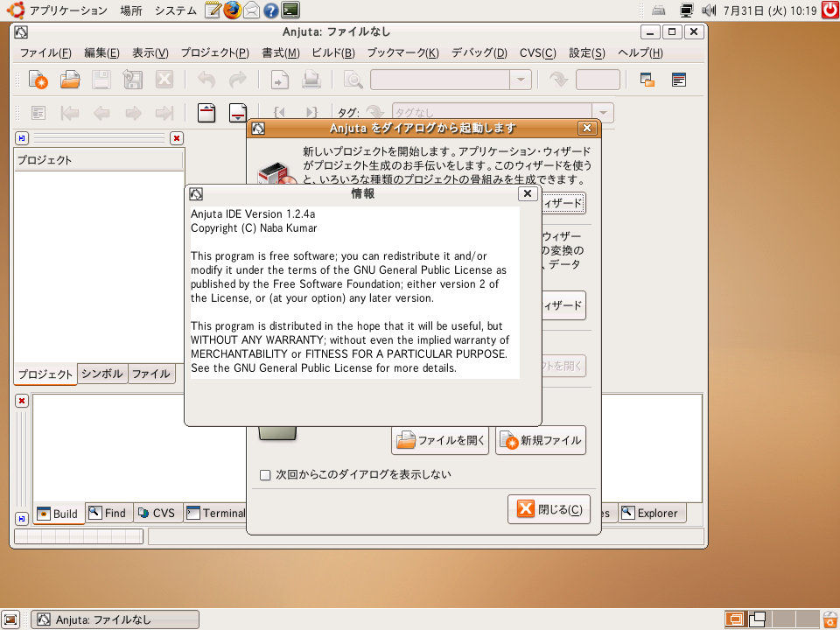
Task: Toggle the blue dock handle of project pane
Action: (x=22, y=138)
